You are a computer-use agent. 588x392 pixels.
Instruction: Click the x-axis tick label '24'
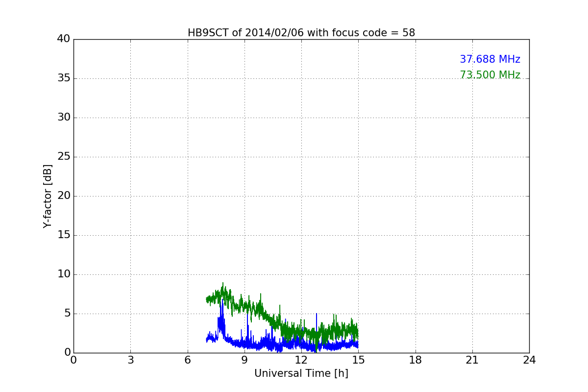coord(529,360)
